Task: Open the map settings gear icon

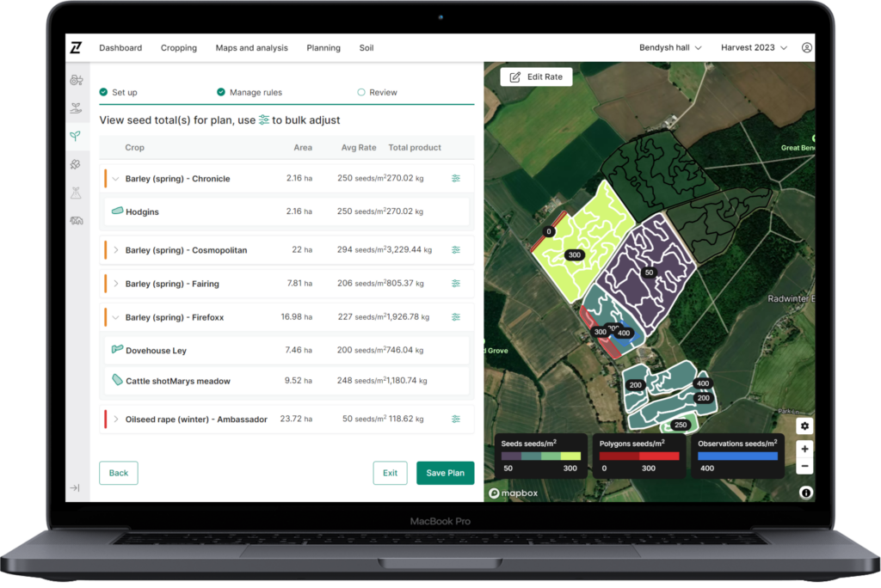Action: [804, 426]
